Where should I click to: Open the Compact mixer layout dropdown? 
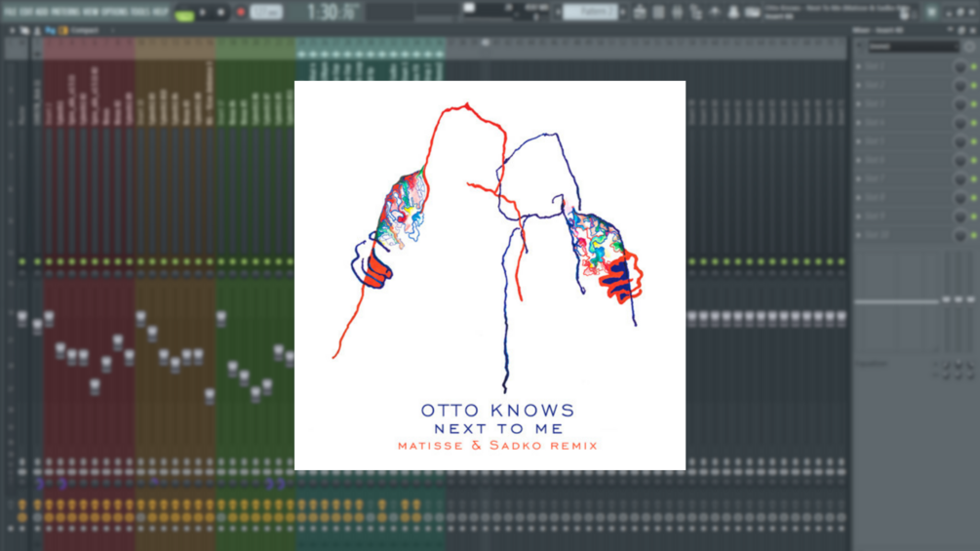tap(93, 30)
